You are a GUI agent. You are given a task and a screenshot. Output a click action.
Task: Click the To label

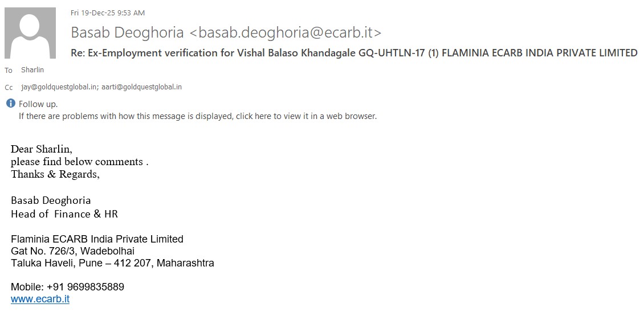pyautogui.click(x=9, y=71)
